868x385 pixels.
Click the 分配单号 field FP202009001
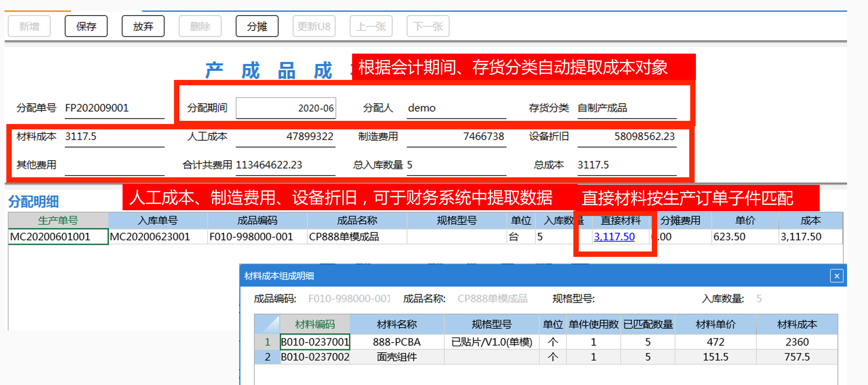click(x=114, y=108)
